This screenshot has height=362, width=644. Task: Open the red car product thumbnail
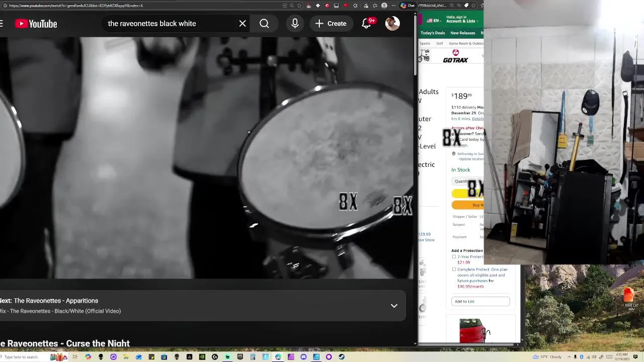tap(475, 331)
